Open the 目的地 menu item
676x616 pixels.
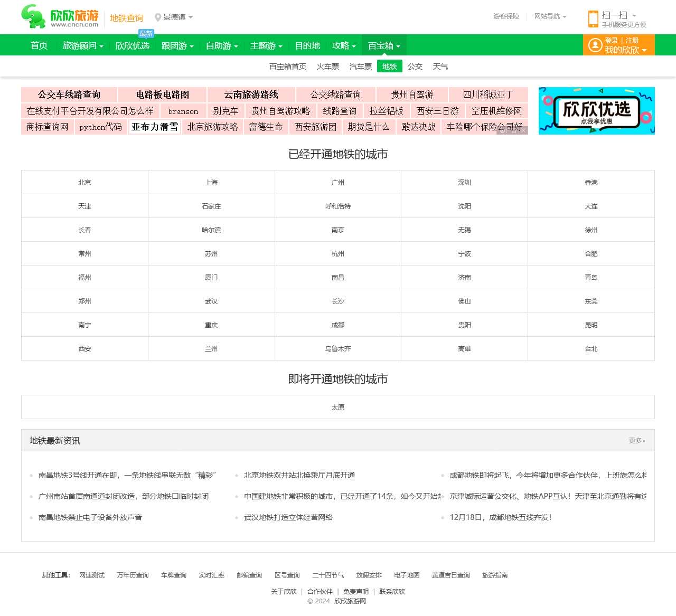click(x=307, y=46)
